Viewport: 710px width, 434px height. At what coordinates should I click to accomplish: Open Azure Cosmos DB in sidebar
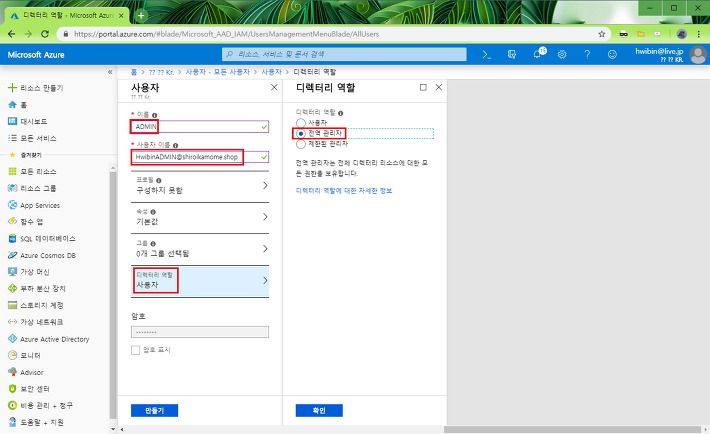pos(42,256)
